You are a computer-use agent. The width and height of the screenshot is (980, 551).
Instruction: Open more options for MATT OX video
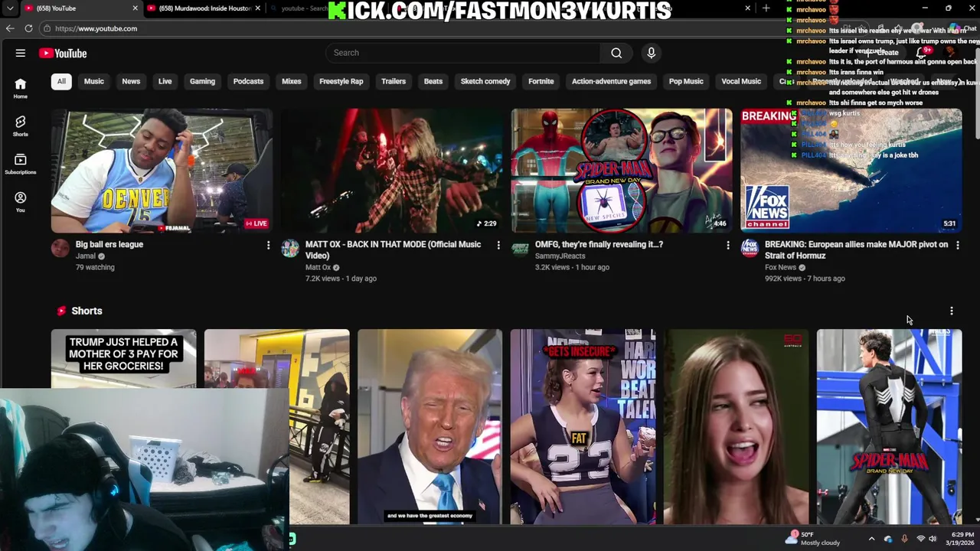(x=498, y=245)
